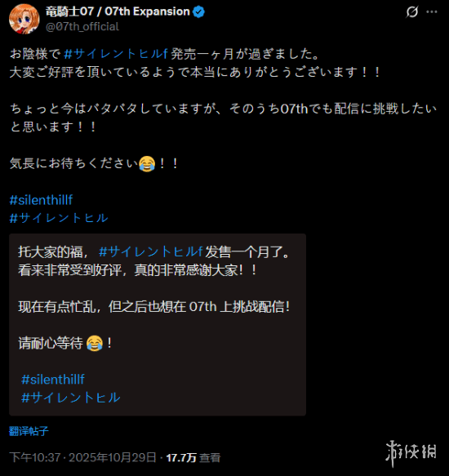Open the Grok explain-post icon
This screenshot has width=449, height=476.
(x=412, y=12)
